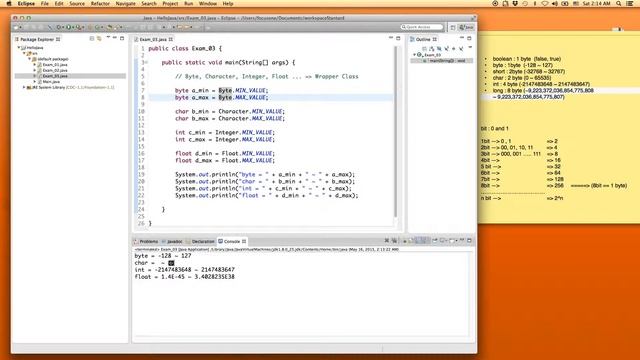Click the Dropbox menu bar icon
The height and width of the screenshot is (360, 640).
pos(515,4)
